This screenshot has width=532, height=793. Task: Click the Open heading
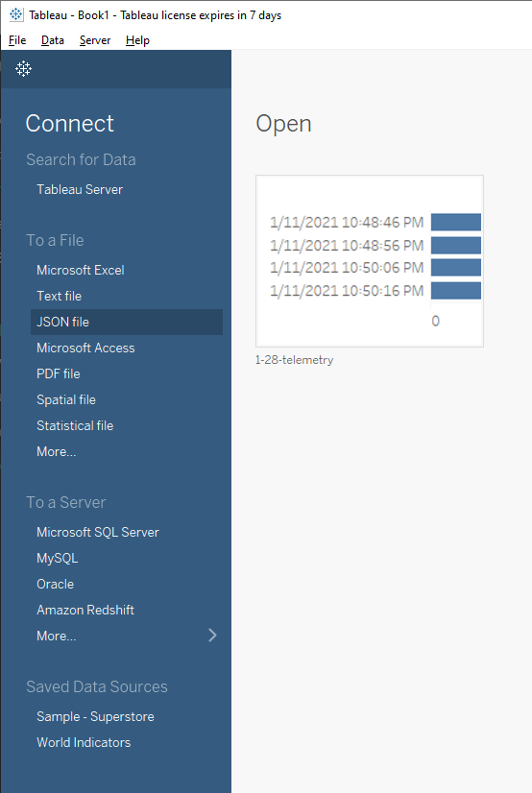[283, 125]
